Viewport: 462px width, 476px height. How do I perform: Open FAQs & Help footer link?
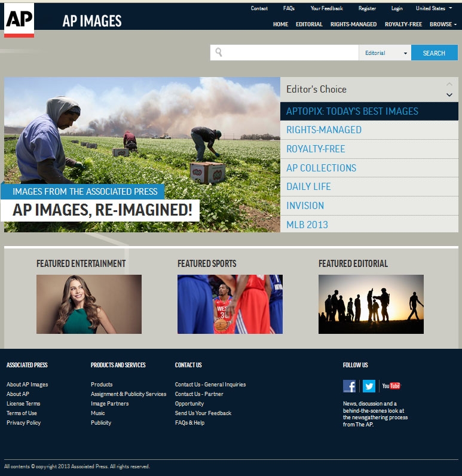tap(190, 423)
